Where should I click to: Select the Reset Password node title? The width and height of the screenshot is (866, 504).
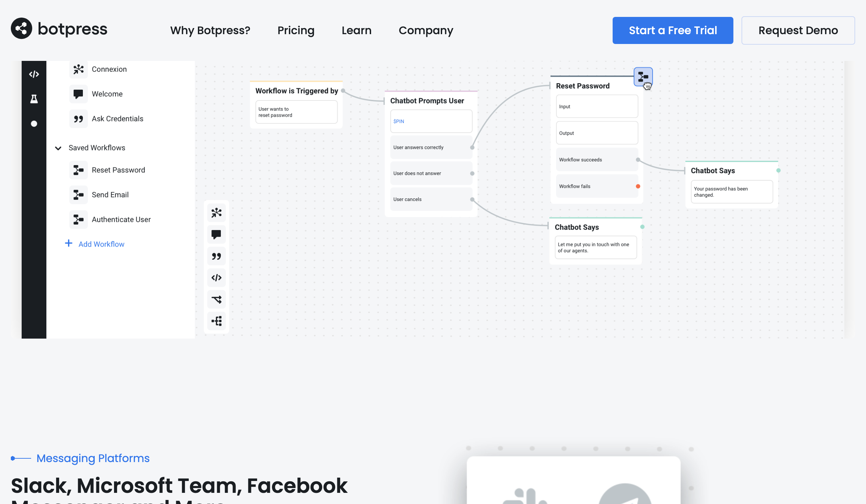pyautogui.click(x=583, y=86)
